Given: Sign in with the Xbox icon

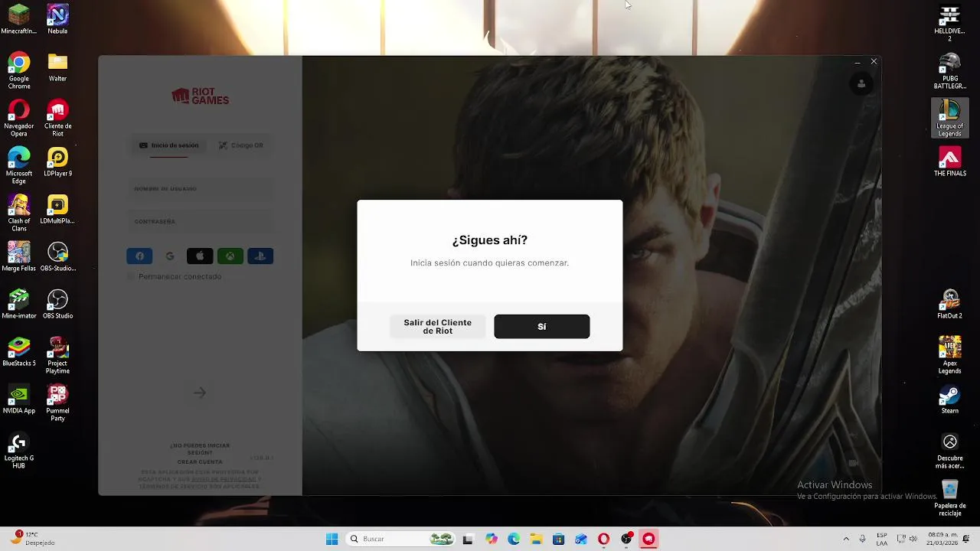Looking at the screenshot, I should coord(230,256).
